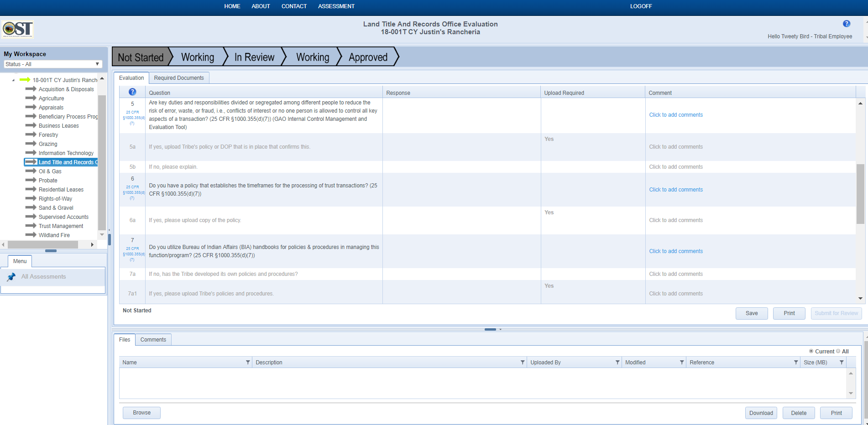Image resolution: width=868 pixels, height=425 pixels.
Task: Click the question mark icon in grid header
Action: [132, 92]
